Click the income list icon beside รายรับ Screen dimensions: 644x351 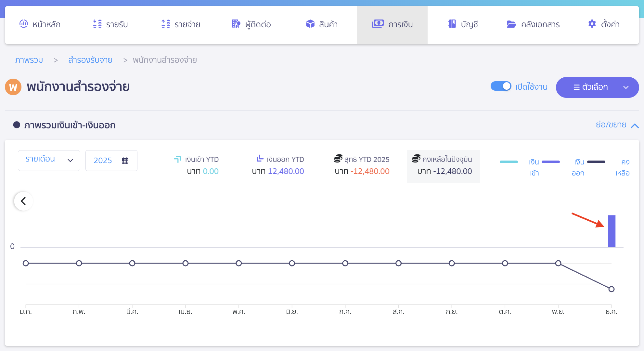[97, 24]
